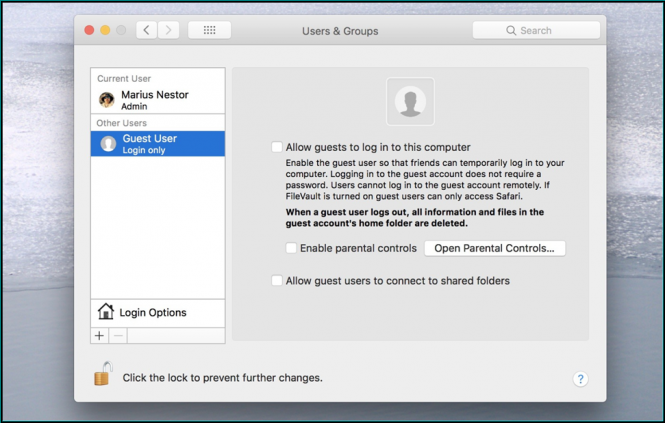The image size is (665, 423).
Task: Open help with the question mark button
Action: (581, 379)
